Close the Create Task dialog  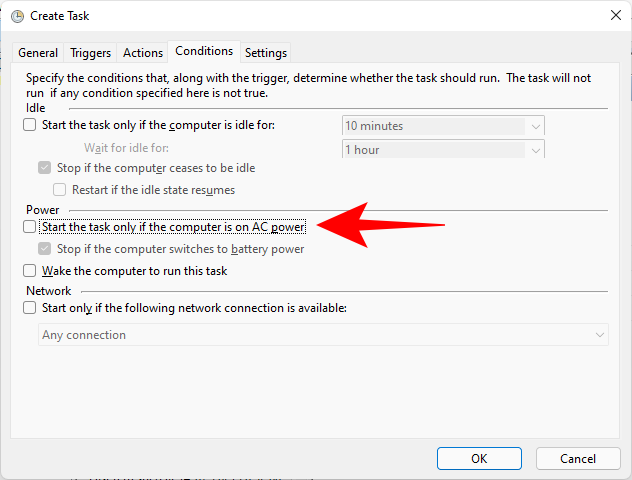(613, 15)
